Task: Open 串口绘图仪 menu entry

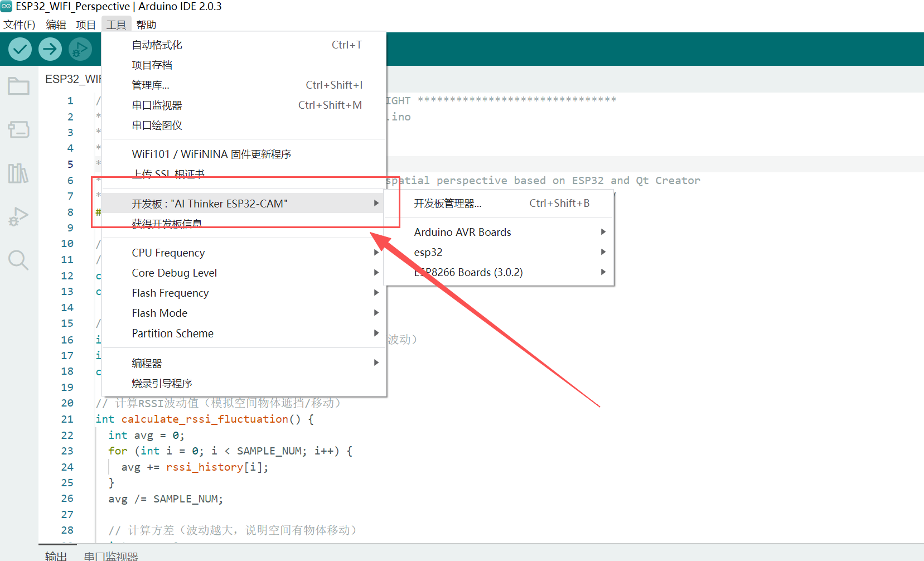Action: [244, 125]
